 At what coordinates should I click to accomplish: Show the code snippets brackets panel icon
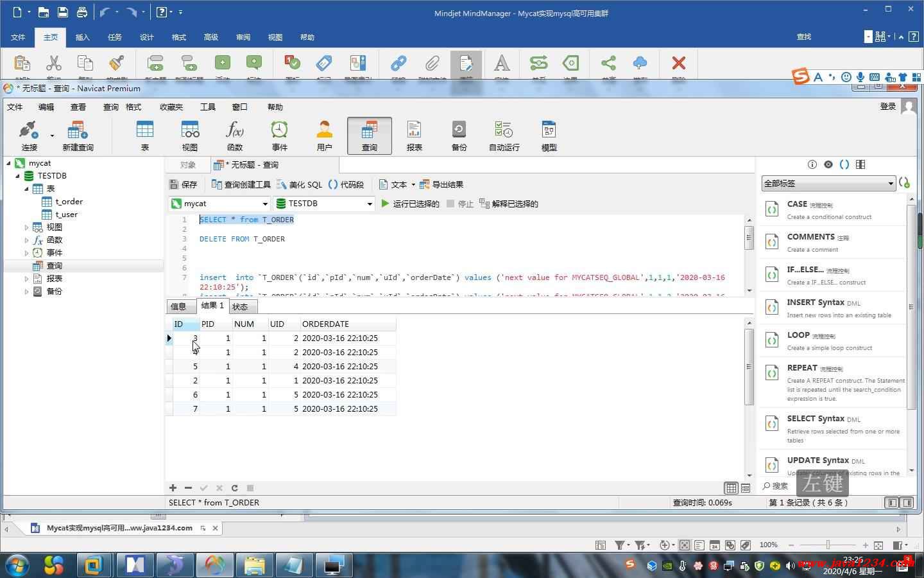click(844, 164)
